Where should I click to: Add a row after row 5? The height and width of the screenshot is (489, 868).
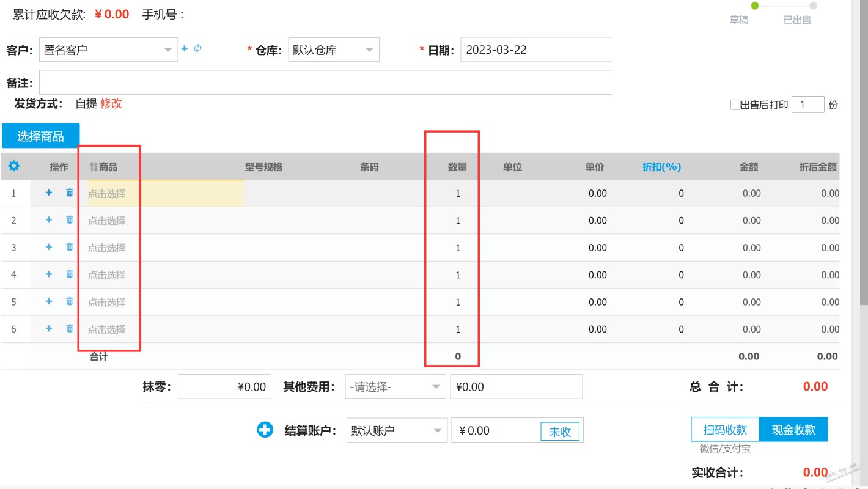tap(49, 301)
